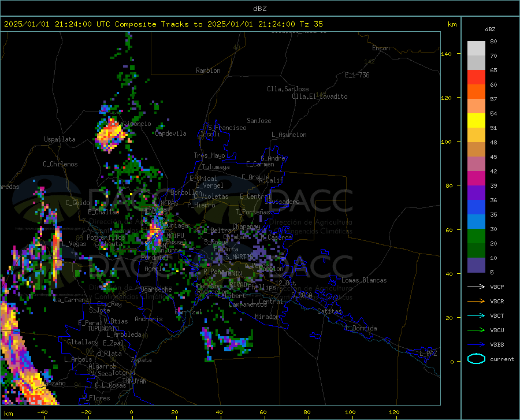The width and height of the screenshot is (520, 420).
Task: Click the 'E_1-736' map label
Action: point(357,75)
